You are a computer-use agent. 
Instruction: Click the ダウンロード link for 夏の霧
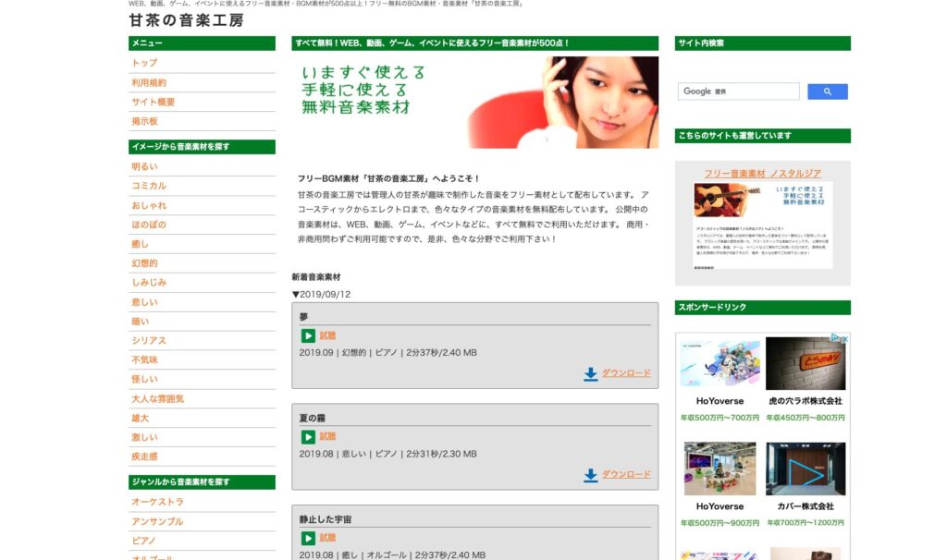tap(626, 474)
